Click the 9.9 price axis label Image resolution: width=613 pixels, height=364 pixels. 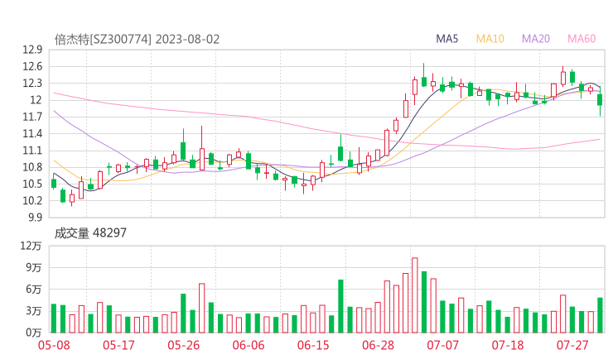(x=35, y=217)
